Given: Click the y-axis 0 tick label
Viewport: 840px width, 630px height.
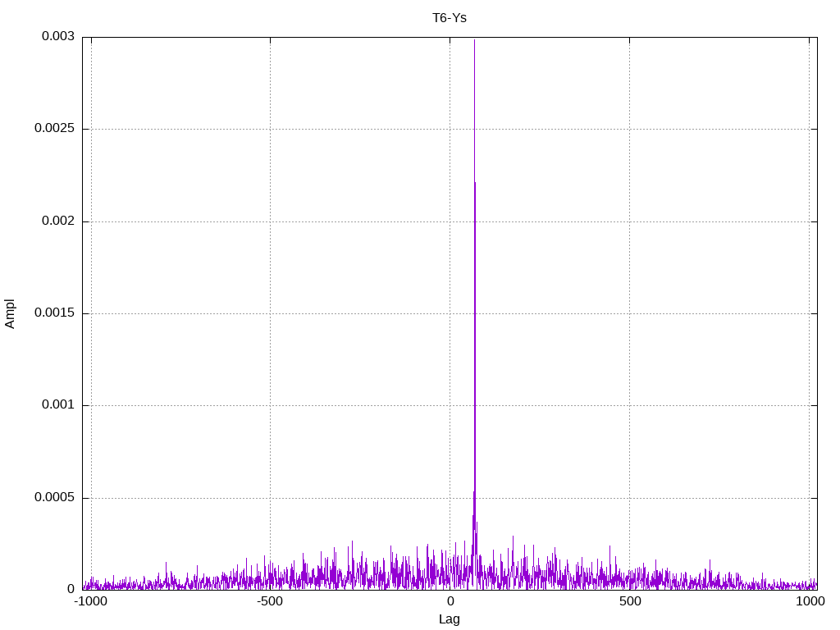Looking at the screenshot, I should (x=71, y=589).
